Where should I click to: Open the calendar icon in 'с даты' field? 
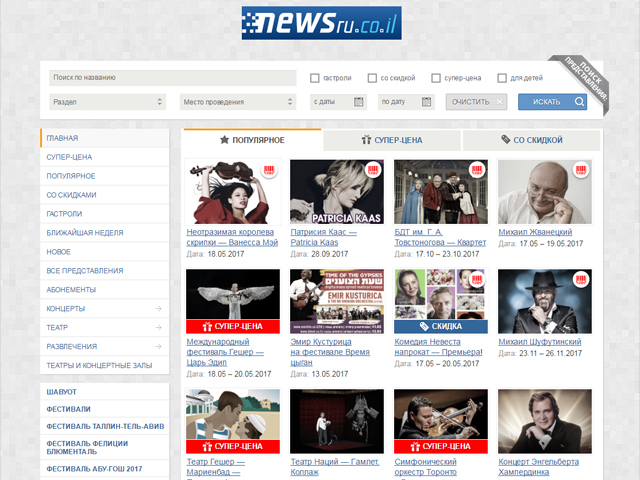(x=358, y=102)
